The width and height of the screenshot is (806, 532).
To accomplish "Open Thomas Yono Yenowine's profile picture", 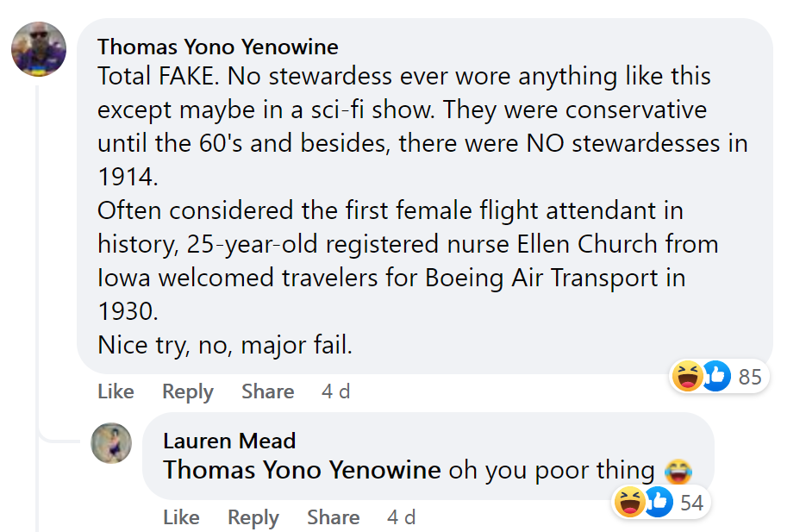I will point(39,49).
